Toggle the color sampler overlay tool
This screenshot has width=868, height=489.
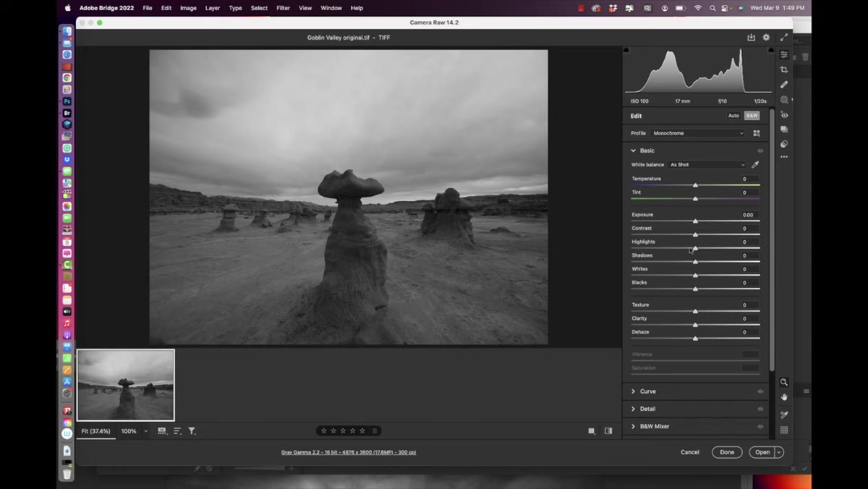784,414
